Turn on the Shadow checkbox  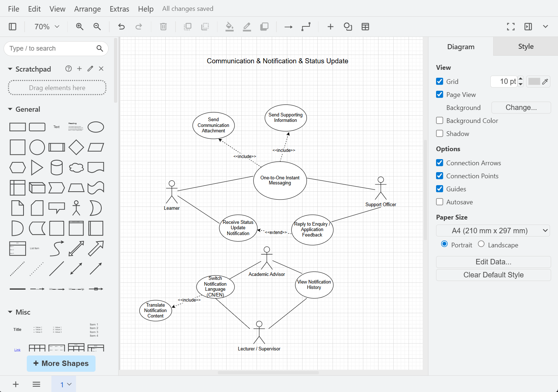tap(440, 133)
